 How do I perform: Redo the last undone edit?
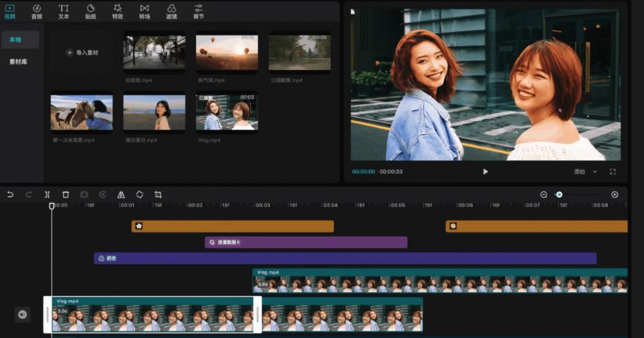click(x=29, y=195)
